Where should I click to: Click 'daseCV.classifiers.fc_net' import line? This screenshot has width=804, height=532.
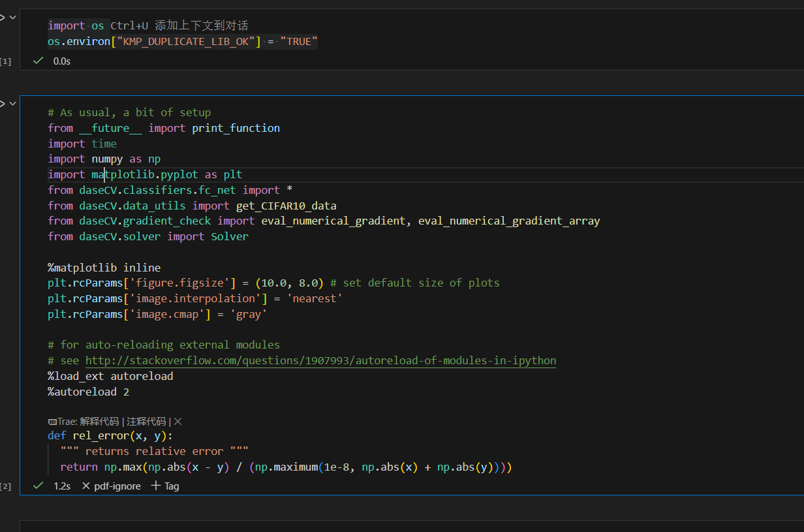coord(170,190)
